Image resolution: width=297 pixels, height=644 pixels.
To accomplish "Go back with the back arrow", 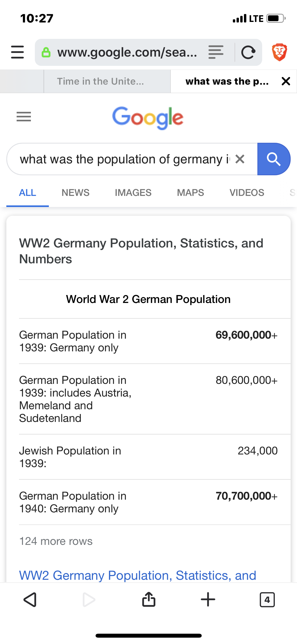I will pos(30,600).
